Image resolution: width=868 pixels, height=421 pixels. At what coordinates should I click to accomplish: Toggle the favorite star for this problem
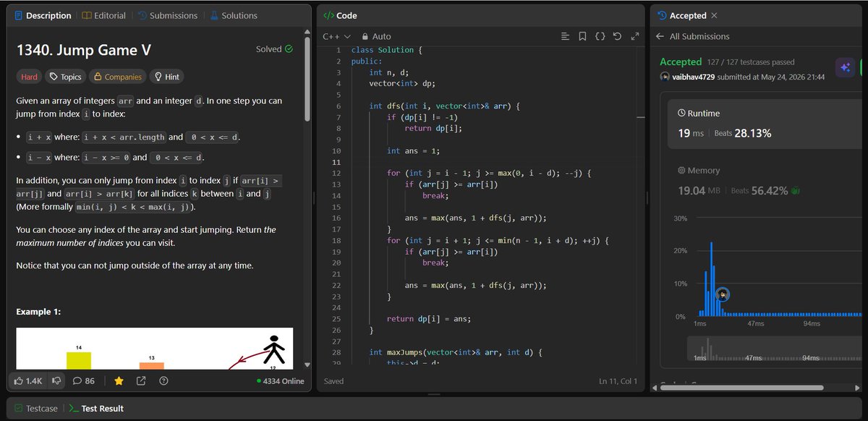119,380
